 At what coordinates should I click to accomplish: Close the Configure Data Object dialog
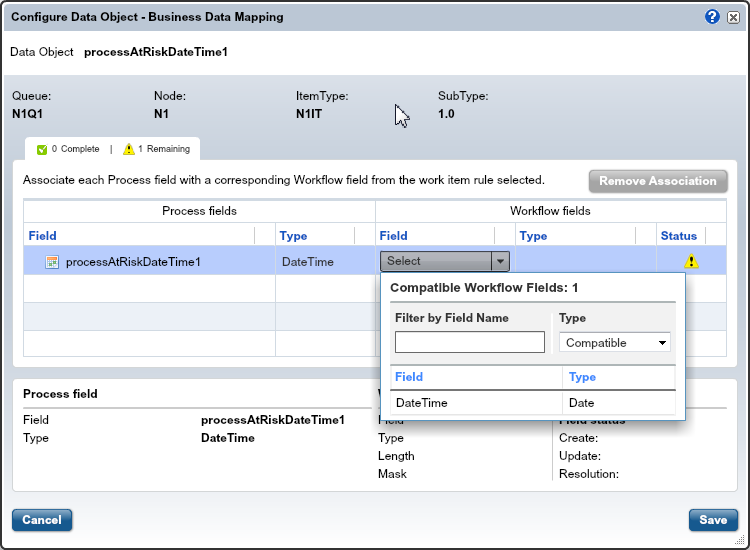[x=733, y=18]
